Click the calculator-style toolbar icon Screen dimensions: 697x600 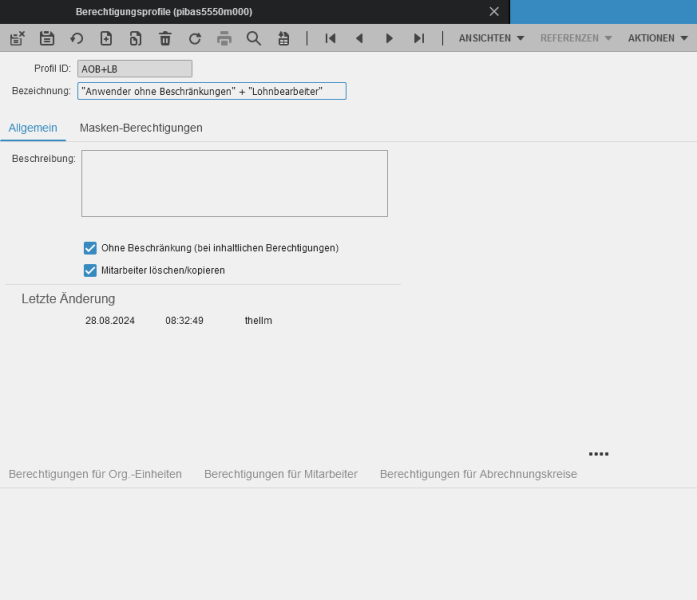tap(283, 38)
